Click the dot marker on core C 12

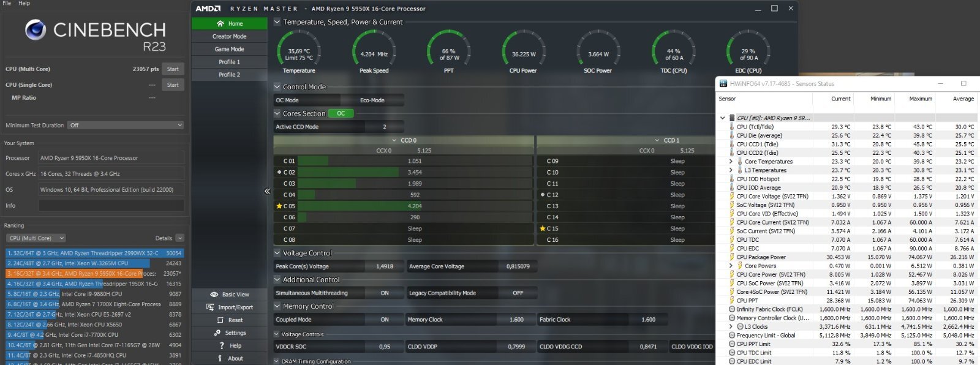pos(543,195)
